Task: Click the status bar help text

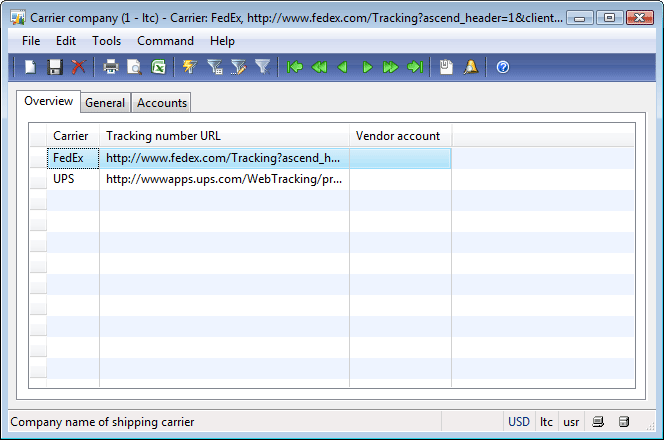Action: (102, 422)
